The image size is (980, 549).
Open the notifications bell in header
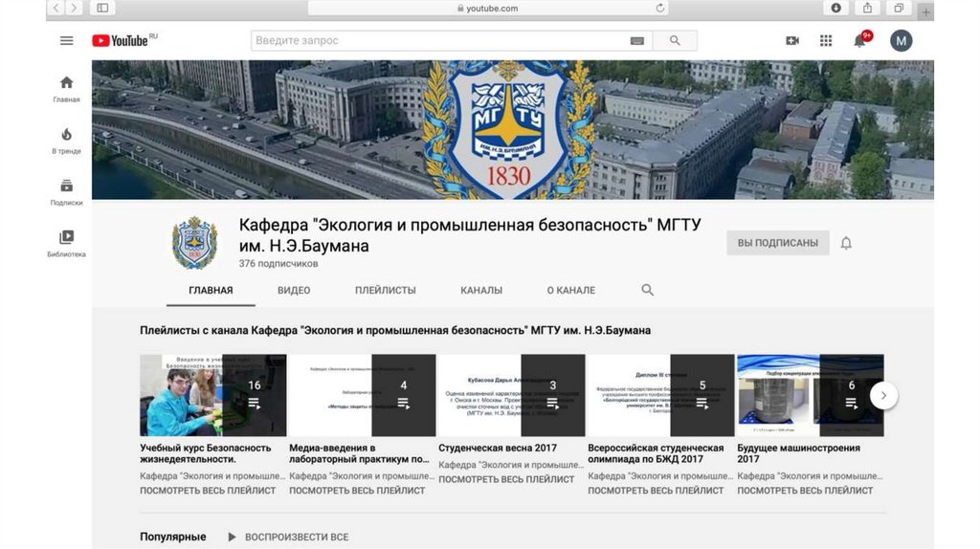point(860,40)
